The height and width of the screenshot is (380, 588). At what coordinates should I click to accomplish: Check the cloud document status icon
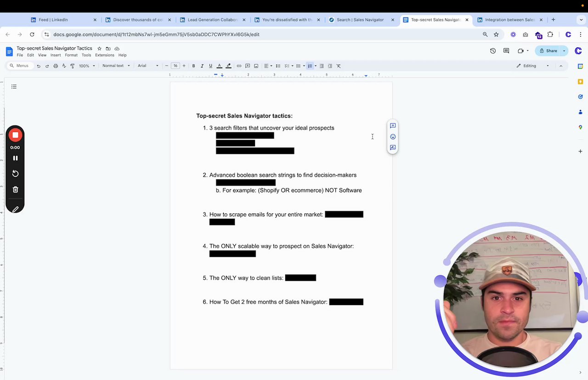click(x=117, y=48)
